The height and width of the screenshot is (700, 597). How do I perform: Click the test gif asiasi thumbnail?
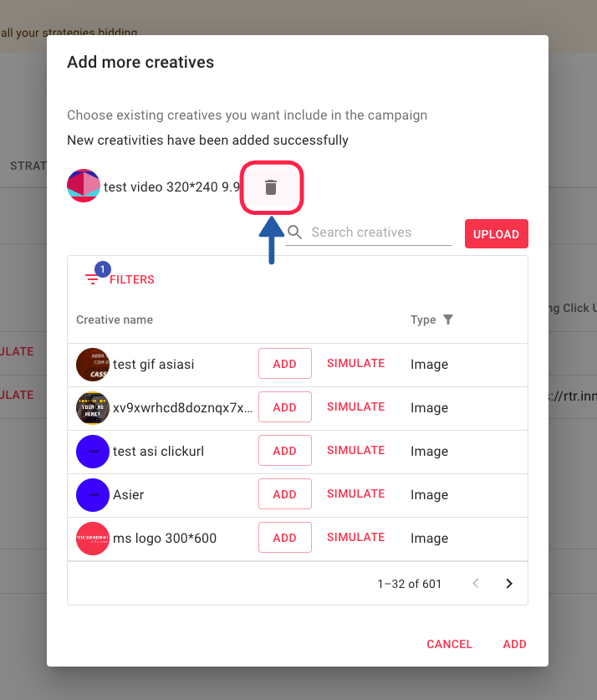[x=93, y=365]
